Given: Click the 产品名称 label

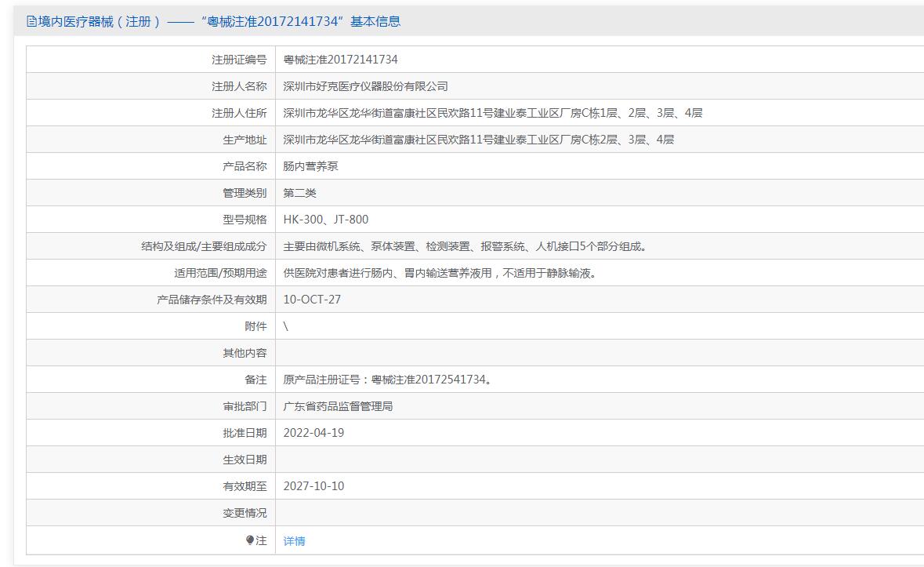Looking at the screenshot, I should 245,166.
